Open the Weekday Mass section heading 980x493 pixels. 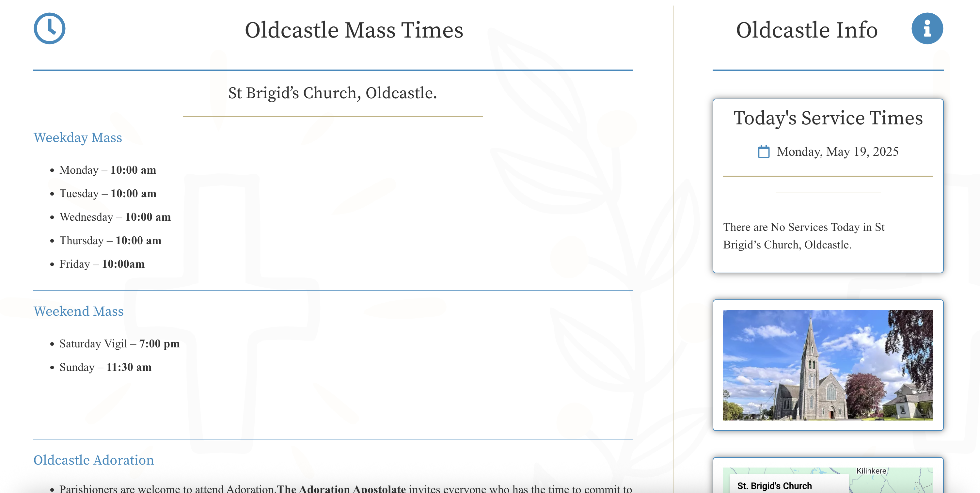(x=78, y=138)
